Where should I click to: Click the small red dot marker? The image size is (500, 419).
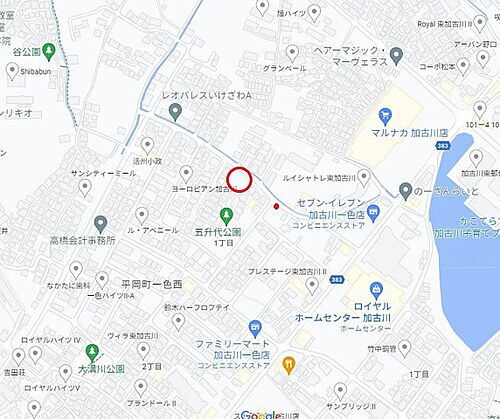pyautogui.click(x=276, y=207)
